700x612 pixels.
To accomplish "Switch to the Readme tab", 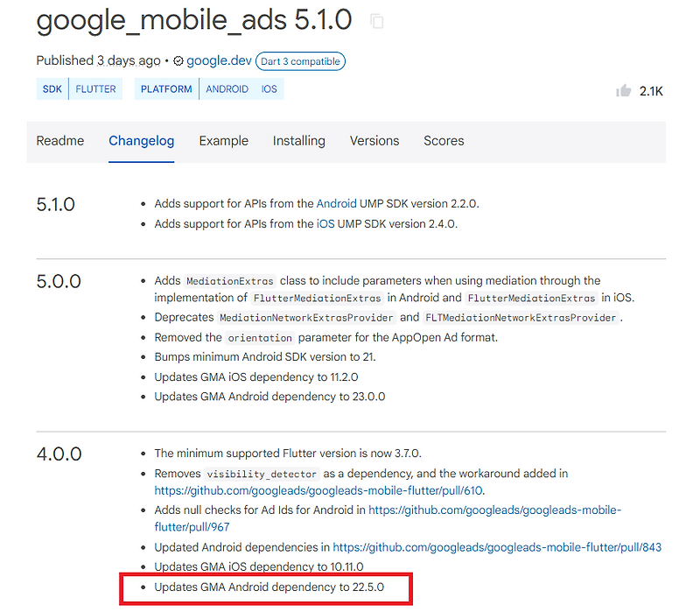I will click(x=59, y=141).
